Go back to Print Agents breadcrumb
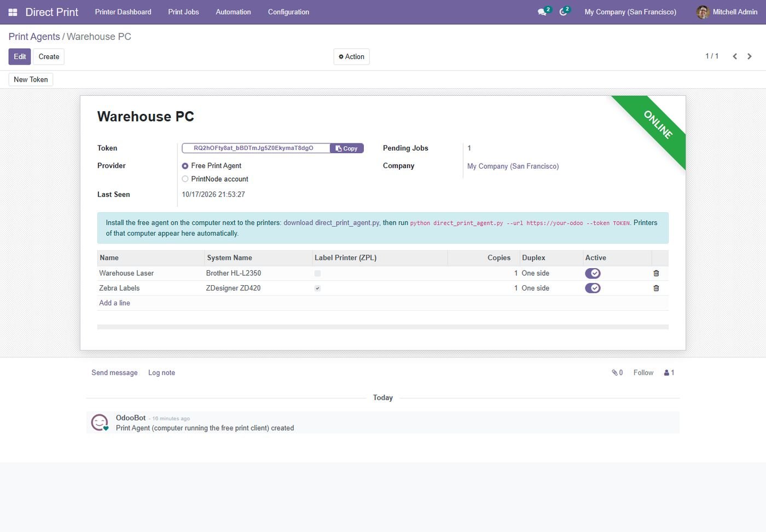 pyautogui.click(x=34, y=37)
